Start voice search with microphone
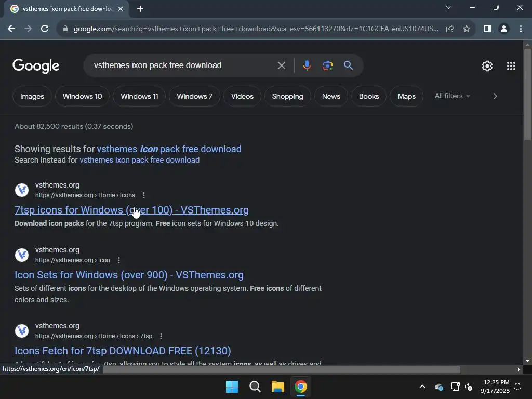Viewport: 532px width, 399px height. tap(307, 65)
